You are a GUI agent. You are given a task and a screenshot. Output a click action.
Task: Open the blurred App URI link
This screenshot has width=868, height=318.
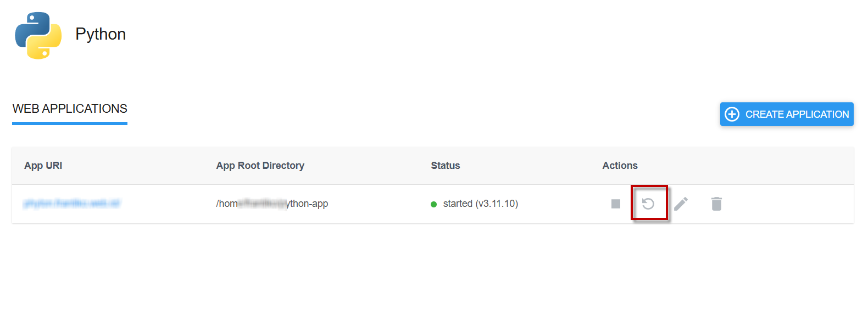pyautogui.click(x=71, y=203)
